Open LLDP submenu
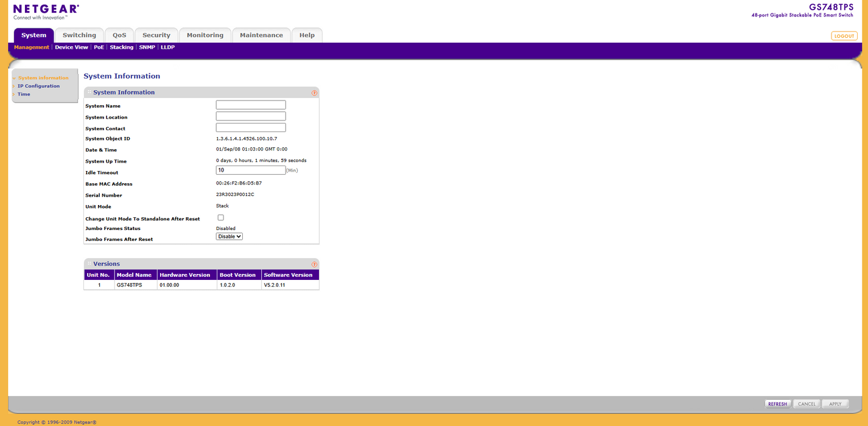This screenshot has width=868, height=426. [x=168, y=47]
